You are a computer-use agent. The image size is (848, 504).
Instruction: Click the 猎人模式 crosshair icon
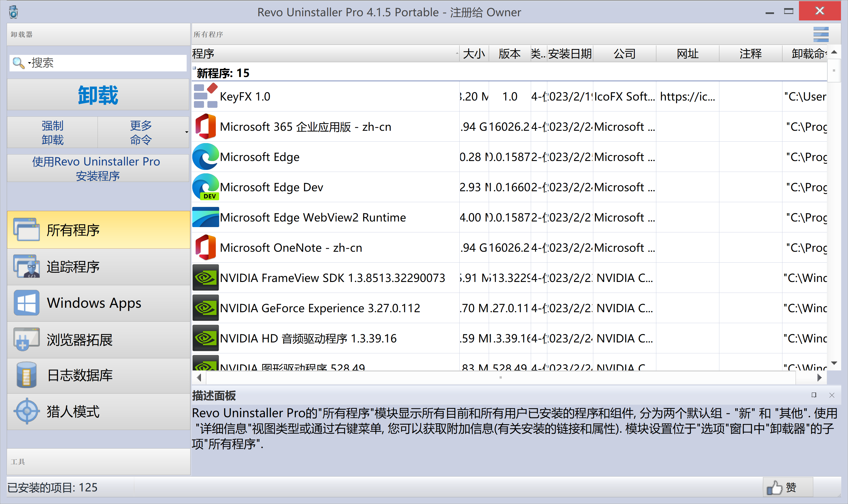(x=27, y=411)
